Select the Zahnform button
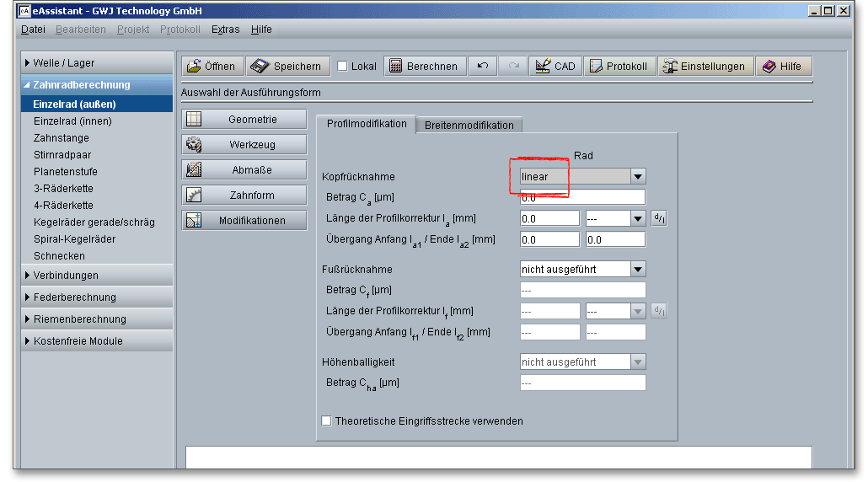 point(244,195)
